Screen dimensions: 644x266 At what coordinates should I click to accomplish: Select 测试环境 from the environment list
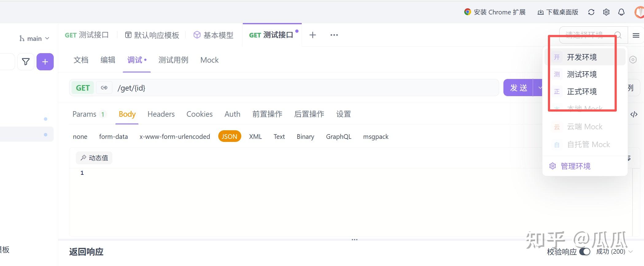pos(585,74)
